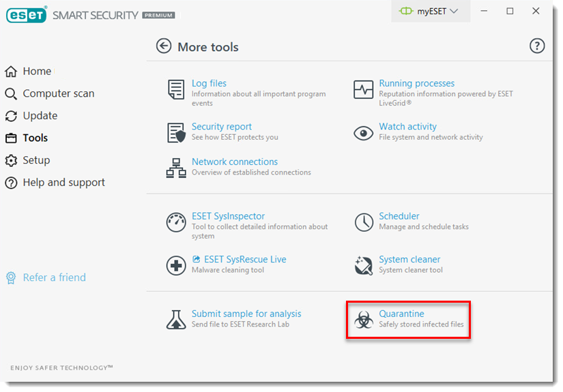Viewport: 563px width, 392px height.
Task: Maximize the ESET window
Action: point(510,11)
